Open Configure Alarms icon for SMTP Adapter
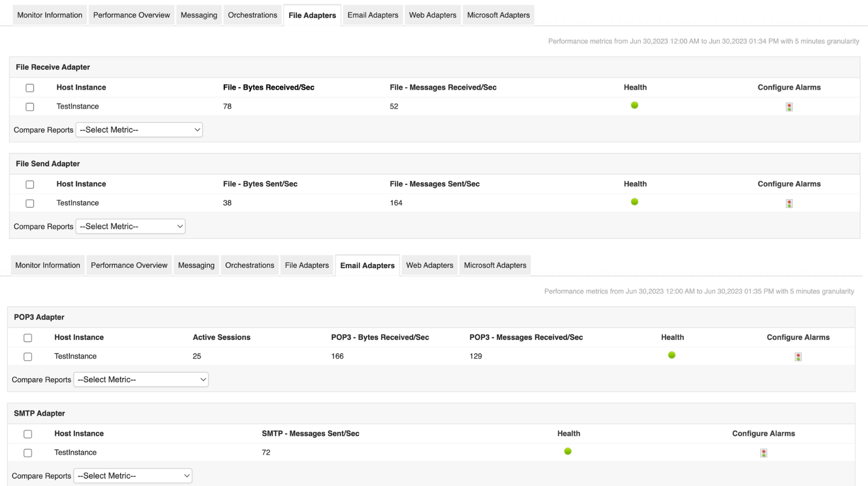Screen dimensions: 868x486 [x=763, y=453]
